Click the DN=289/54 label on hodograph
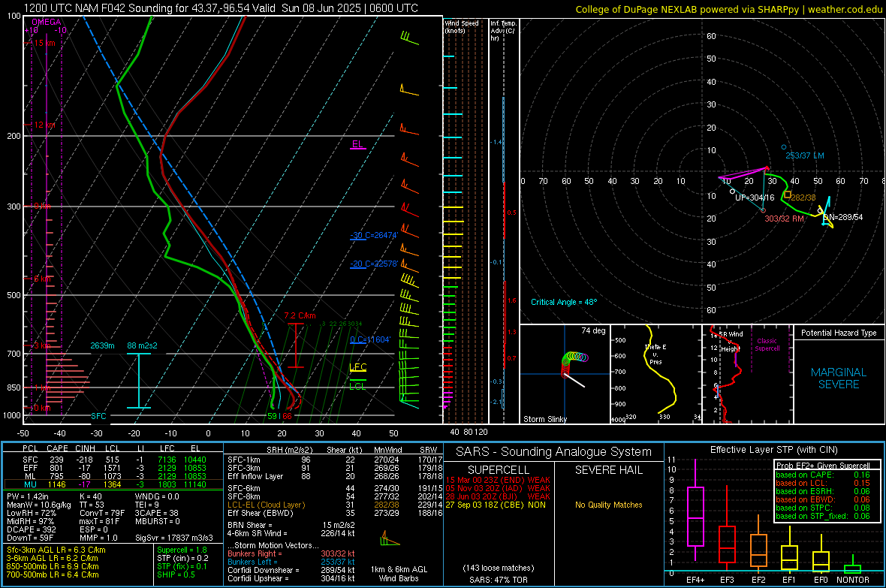The height and width of the screenshot is (588, 886). click(x=842, y=217)
